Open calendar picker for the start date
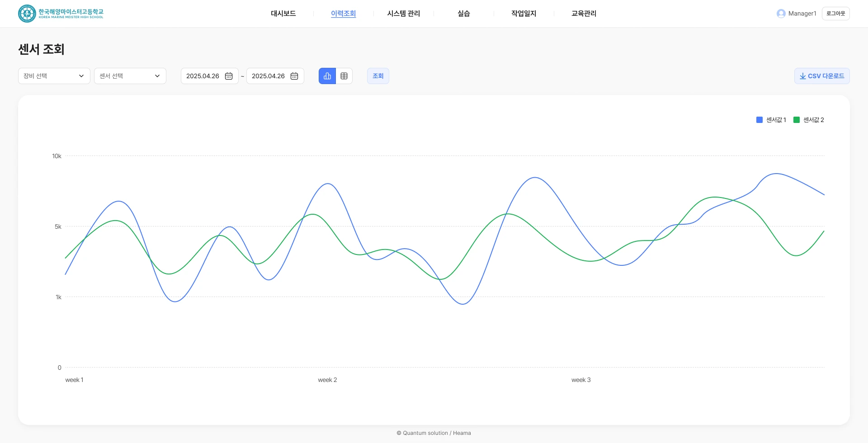The image size is (868, 443). 229,76
